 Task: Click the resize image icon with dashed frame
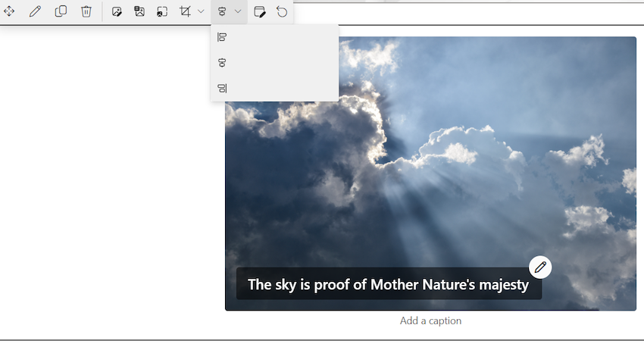click(162, 11)
